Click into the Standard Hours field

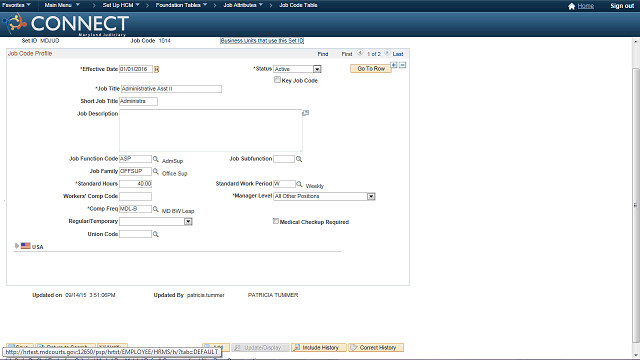[135, 184]
